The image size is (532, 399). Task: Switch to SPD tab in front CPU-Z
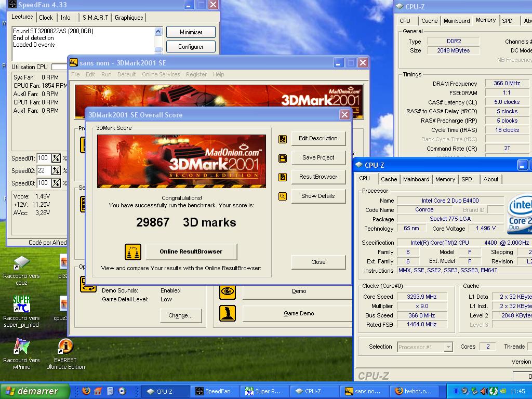coord(467,179)
